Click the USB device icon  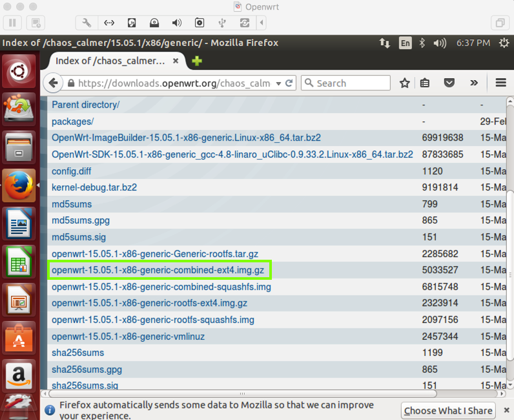point(222,23)
